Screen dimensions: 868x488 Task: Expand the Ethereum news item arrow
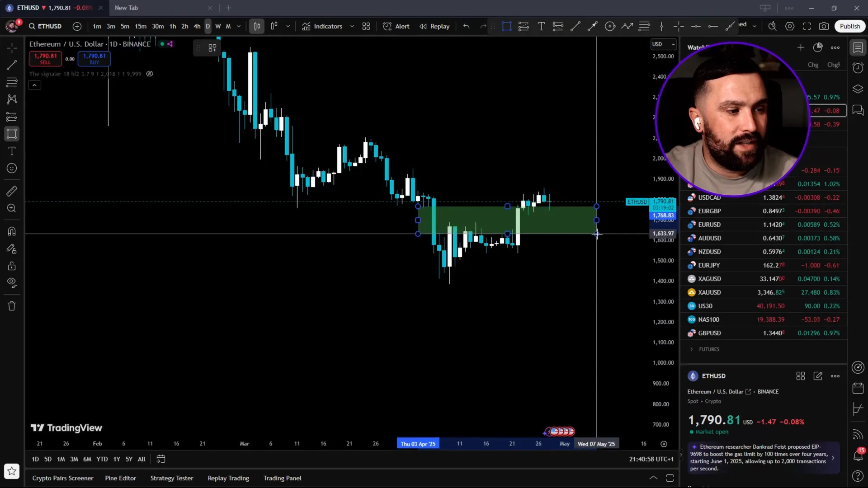point(833,458)
